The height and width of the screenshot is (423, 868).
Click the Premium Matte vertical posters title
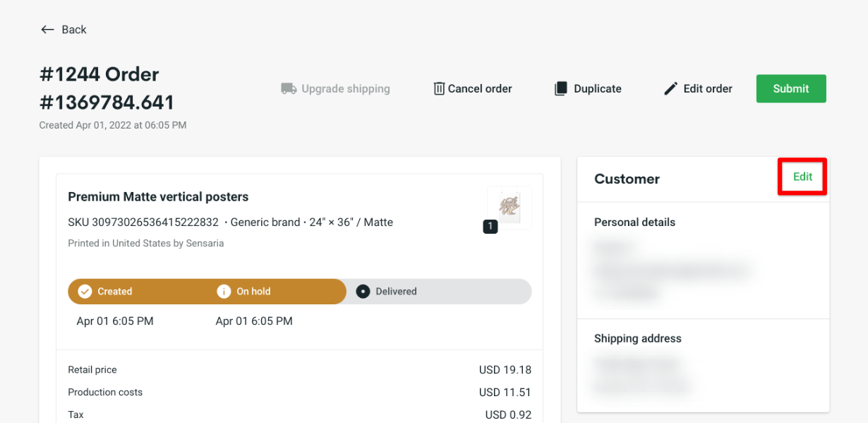(158, 197)
